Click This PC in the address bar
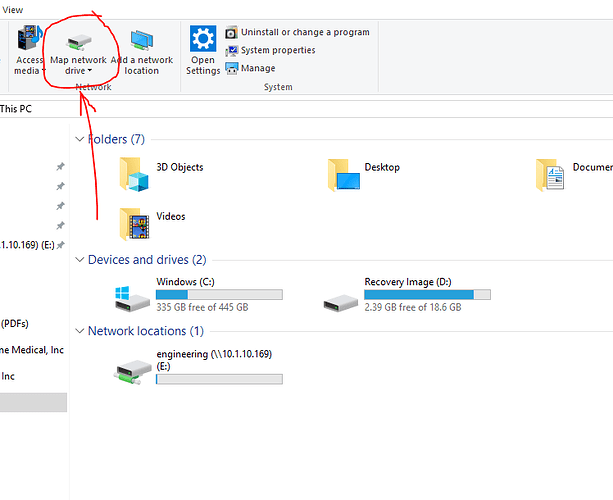 click(x=16, y=109)
